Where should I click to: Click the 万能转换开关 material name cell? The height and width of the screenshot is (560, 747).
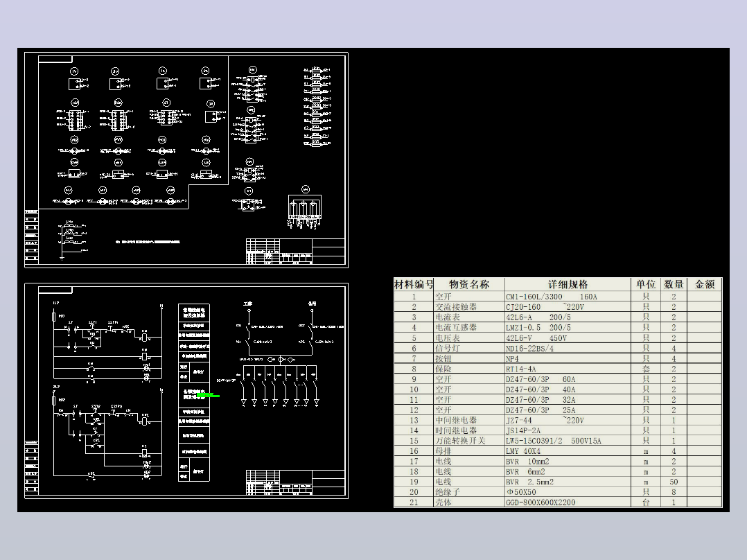(x=469, y=441)
